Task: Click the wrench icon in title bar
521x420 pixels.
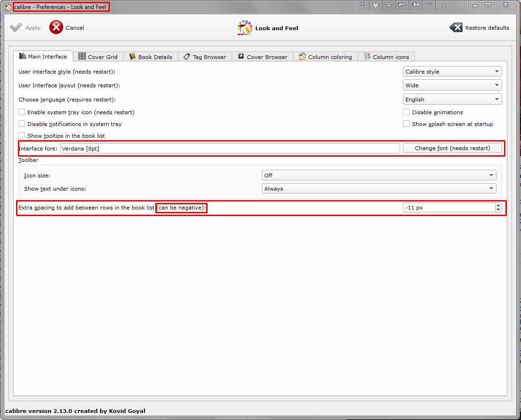Action: click(376, 5)
